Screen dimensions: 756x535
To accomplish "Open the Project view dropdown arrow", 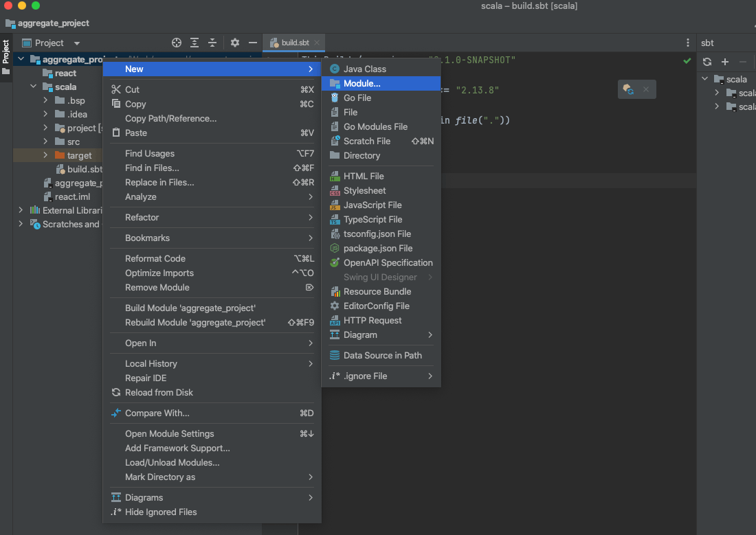I will (x=77, y=43).
